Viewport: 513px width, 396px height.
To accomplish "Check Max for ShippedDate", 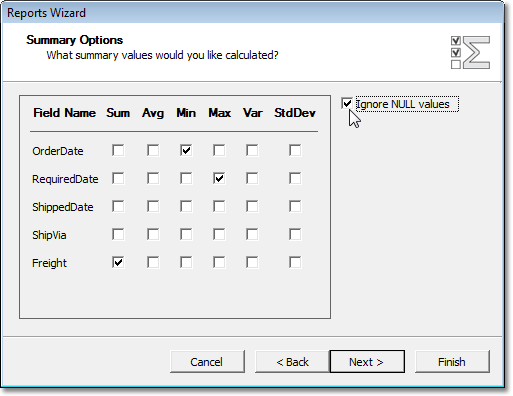I will [219, 206].
